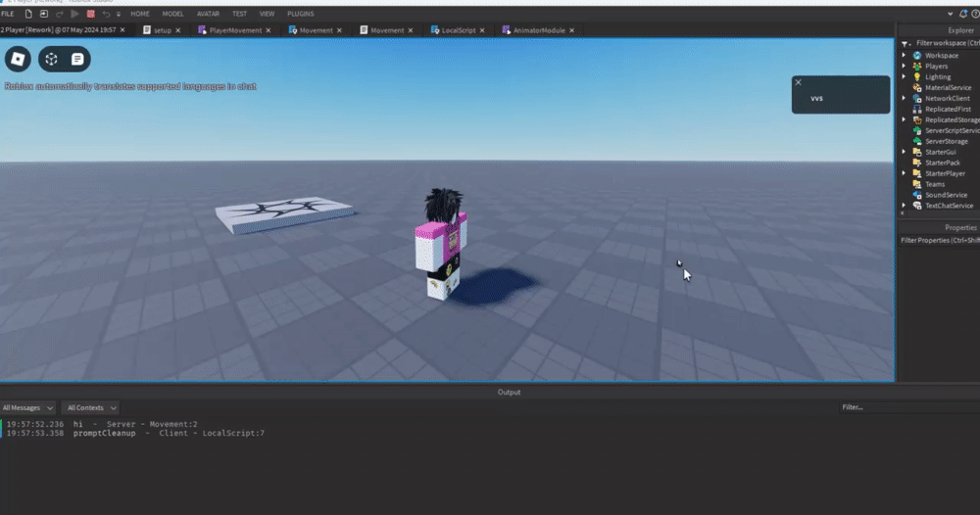Click the NetworkClient icon in Explorer

[x=917, y=98]
